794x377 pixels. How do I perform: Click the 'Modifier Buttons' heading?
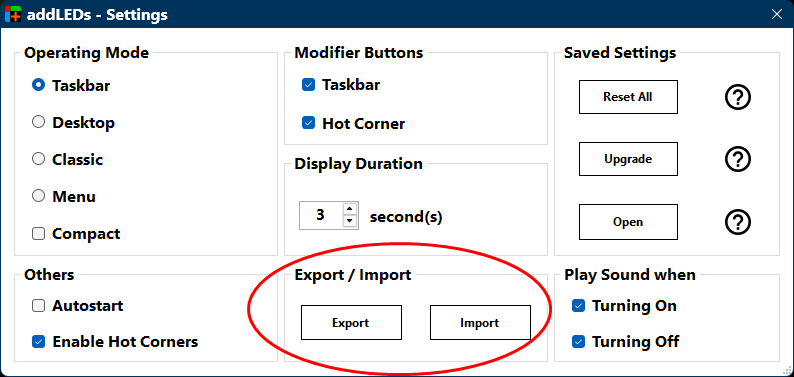click(359, 53)
